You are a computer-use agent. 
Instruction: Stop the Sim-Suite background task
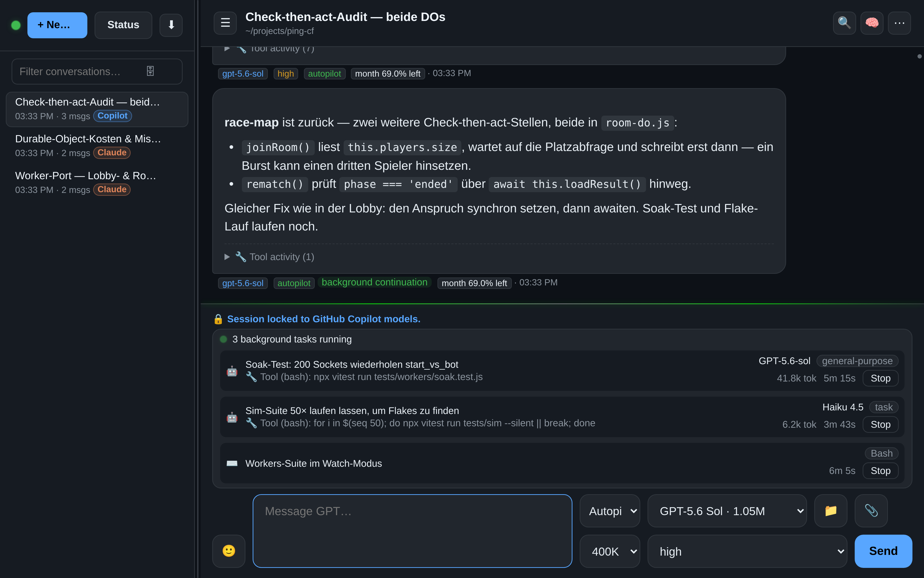[x=880, y=424]
